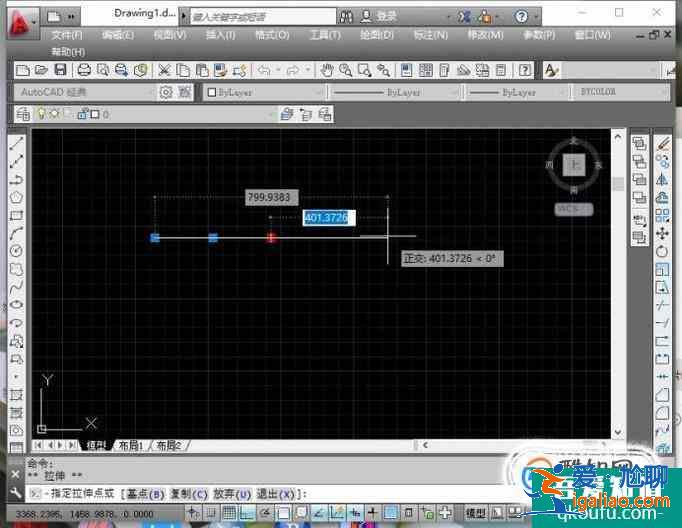This screenshot has width=682, height=528.
Task: Open the 视图(V) menu
Action: [170, 35]
